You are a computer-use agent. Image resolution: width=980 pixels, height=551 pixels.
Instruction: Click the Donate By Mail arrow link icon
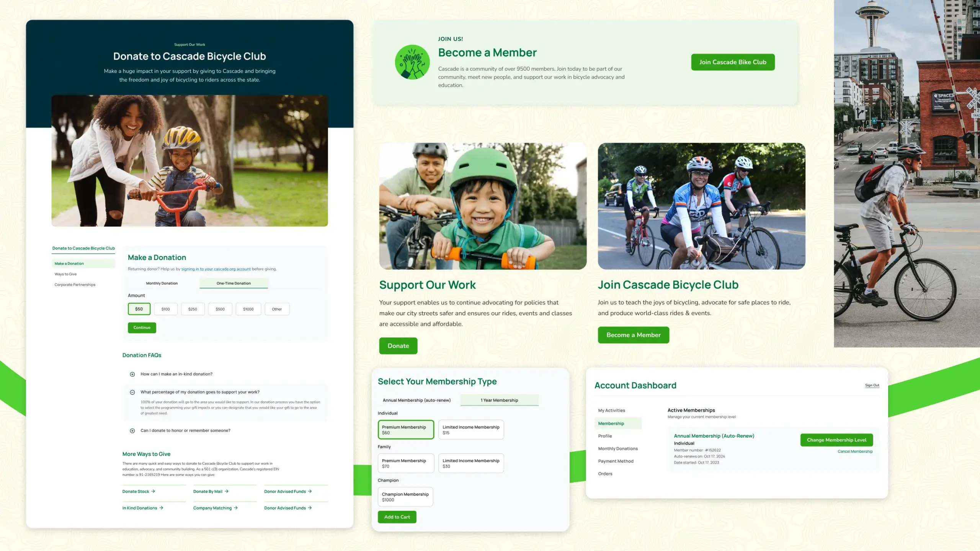click(x=226, y=491)
